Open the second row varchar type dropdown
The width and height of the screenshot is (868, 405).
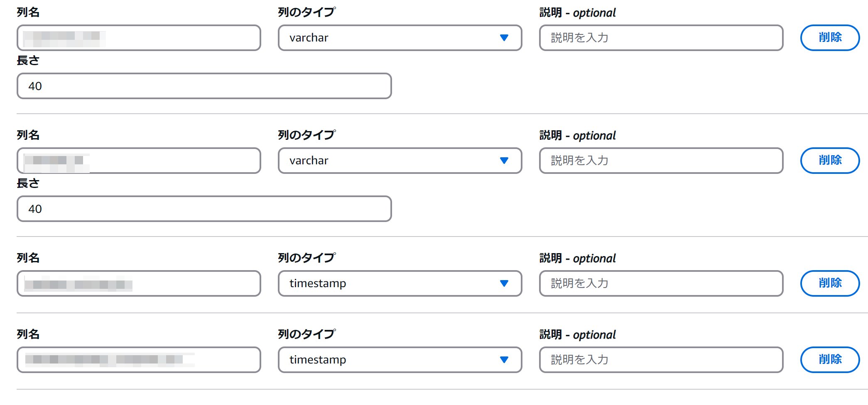[390, 161]
